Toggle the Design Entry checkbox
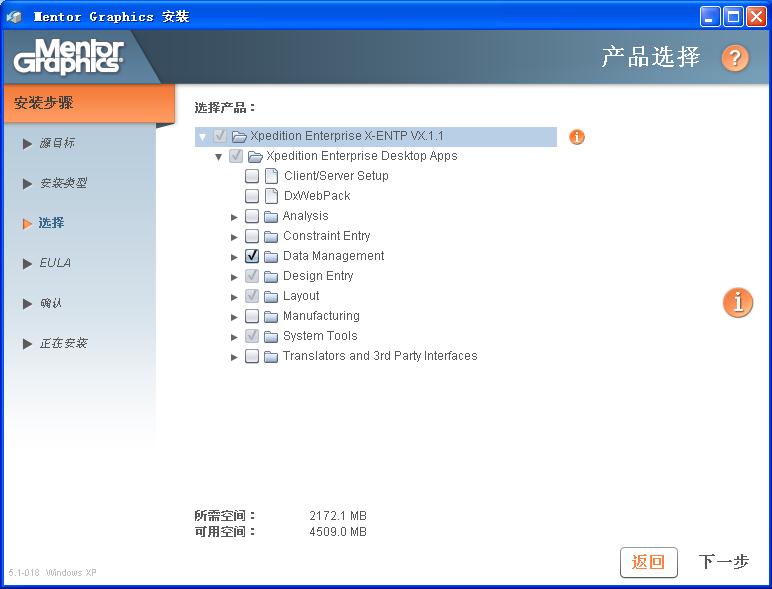The height and width of the screenshot is (589, 772). tap(252, 276)
